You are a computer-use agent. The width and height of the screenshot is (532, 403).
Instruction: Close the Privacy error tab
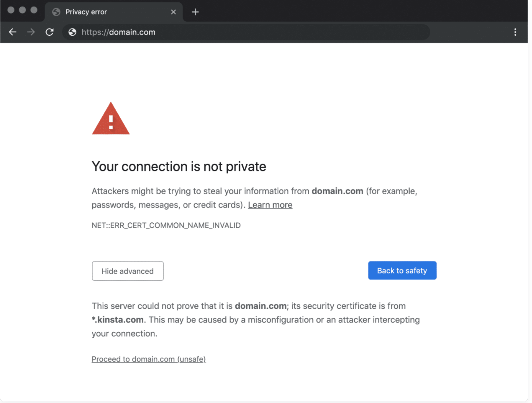tap(173, 12)
